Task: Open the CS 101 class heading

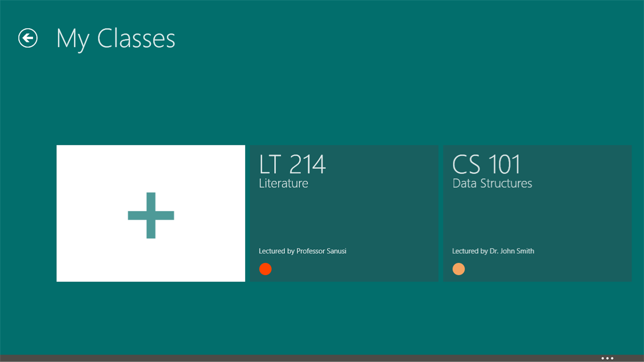Action: (x=487, y=164)
